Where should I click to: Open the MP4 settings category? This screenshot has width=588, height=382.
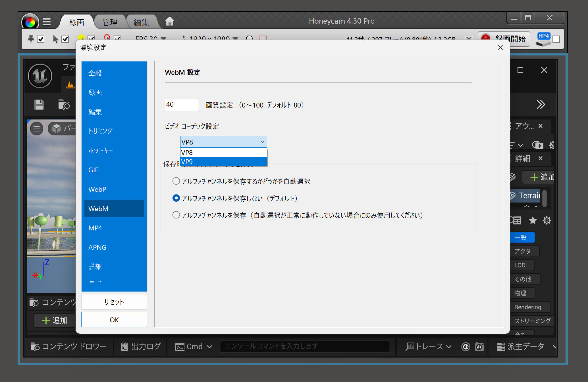tap(95, 228)
